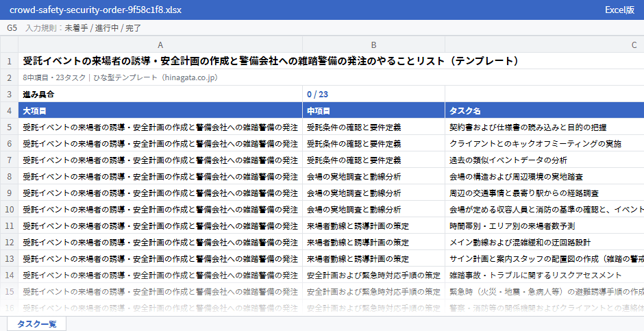Screen dimensions: 644x331
Task: Select cell 会場の構造および周辺環境の実地踏査
Action: [544, 177]
